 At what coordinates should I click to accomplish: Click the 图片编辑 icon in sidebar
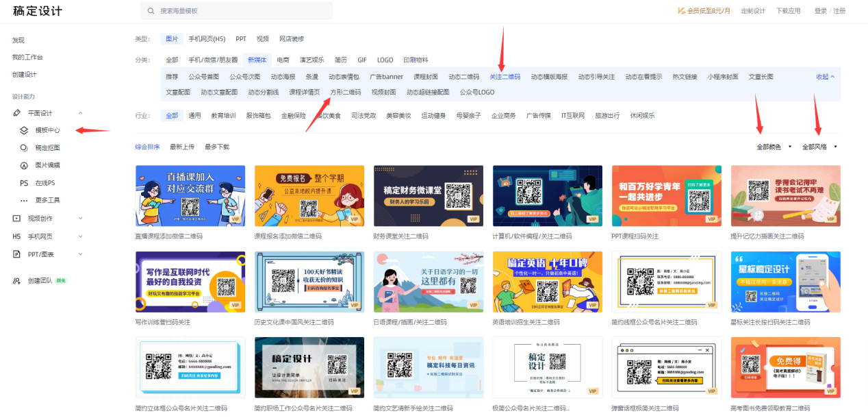[x=24, y=165]
